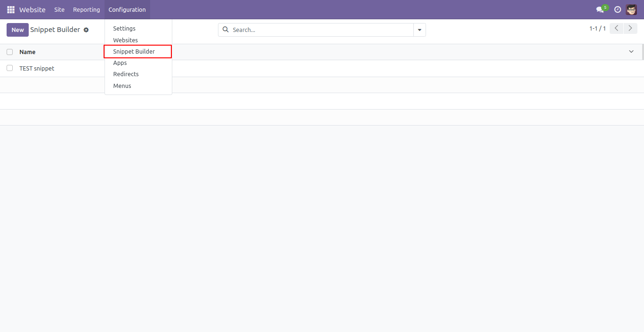Open the search options dropdown arrow
The image size is (644, 332).
pyautogui.click(x=419, y=30)
